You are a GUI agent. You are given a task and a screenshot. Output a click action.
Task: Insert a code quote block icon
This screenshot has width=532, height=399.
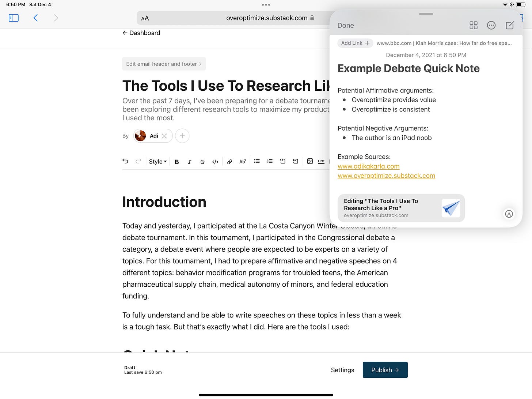coord(282,161)
